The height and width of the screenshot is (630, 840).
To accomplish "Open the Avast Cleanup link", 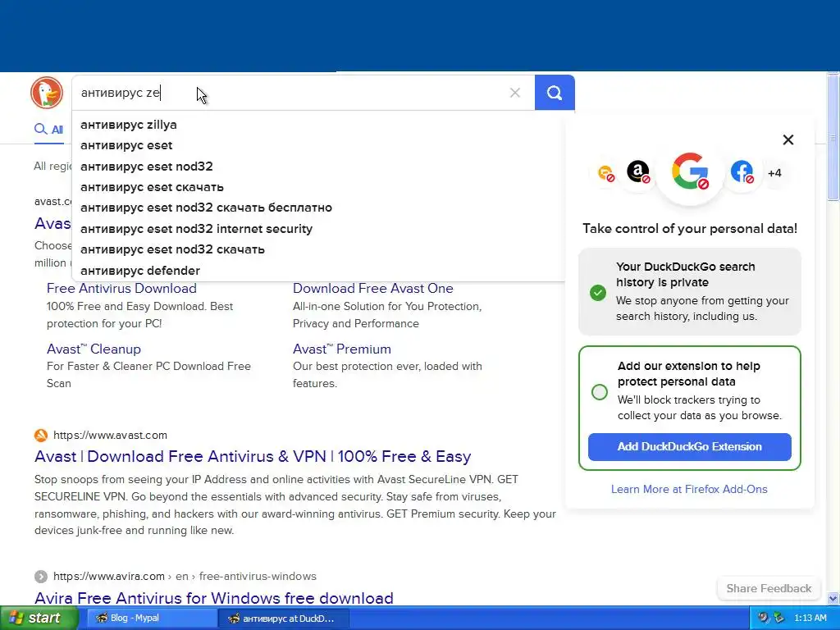I will pyautogui.click(x=94, y=349).
